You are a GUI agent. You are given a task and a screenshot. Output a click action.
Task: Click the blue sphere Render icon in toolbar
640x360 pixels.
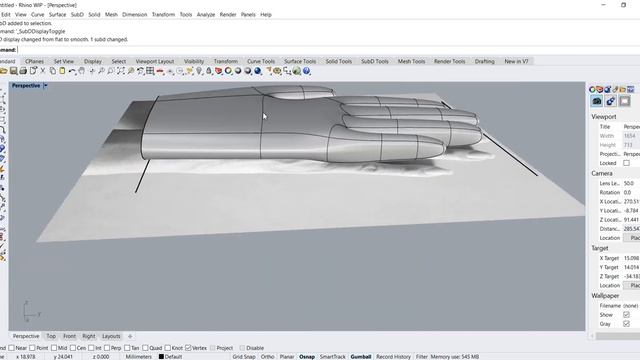258,71
